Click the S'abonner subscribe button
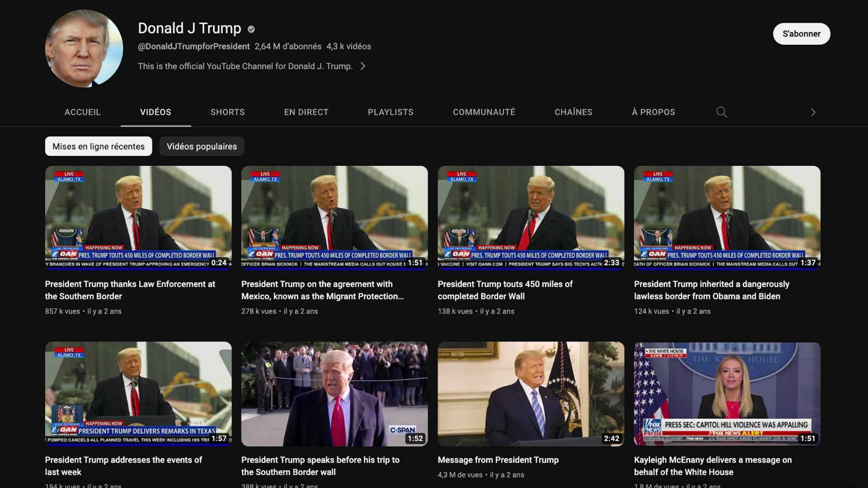This screenshot has width=868, height=488. (801, 34)
